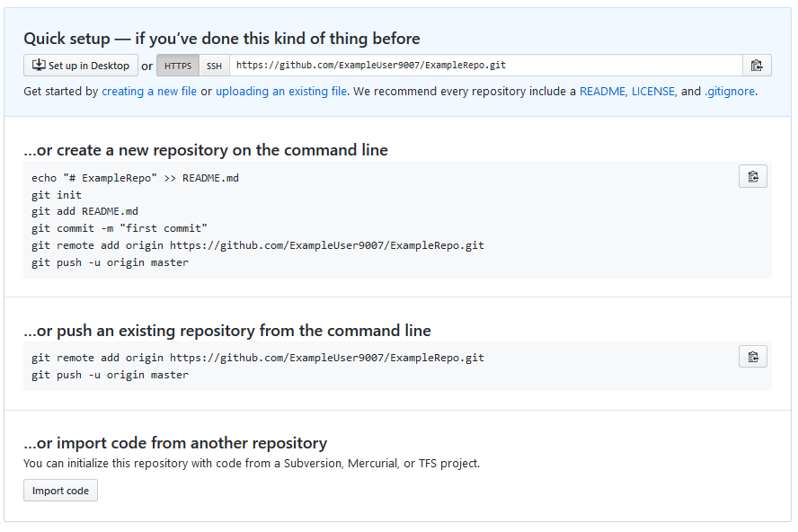The width and height of the screenshot is (798, 532).
Task: Open the creating a new file link
Action: 149,91
